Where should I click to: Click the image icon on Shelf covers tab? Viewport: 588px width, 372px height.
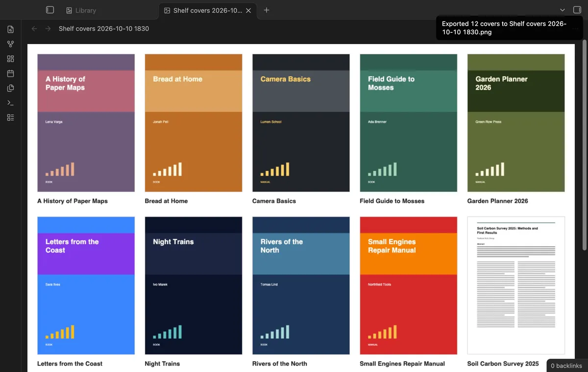click(167, 10)
